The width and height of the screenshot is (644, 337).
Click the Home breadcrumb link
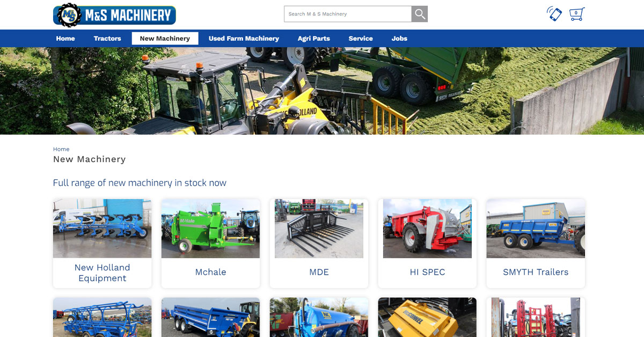click(61, 149)
